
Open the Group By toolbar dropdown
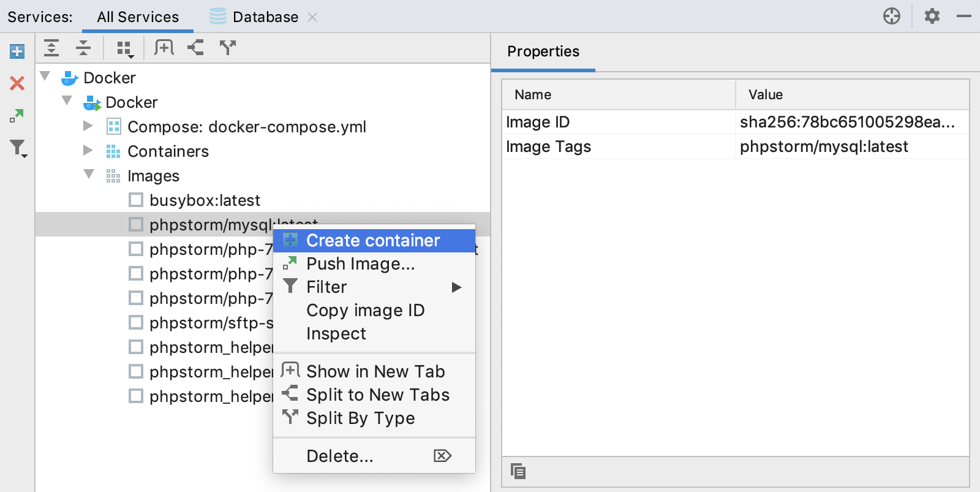pyautogui.click(x=126, y=49)
